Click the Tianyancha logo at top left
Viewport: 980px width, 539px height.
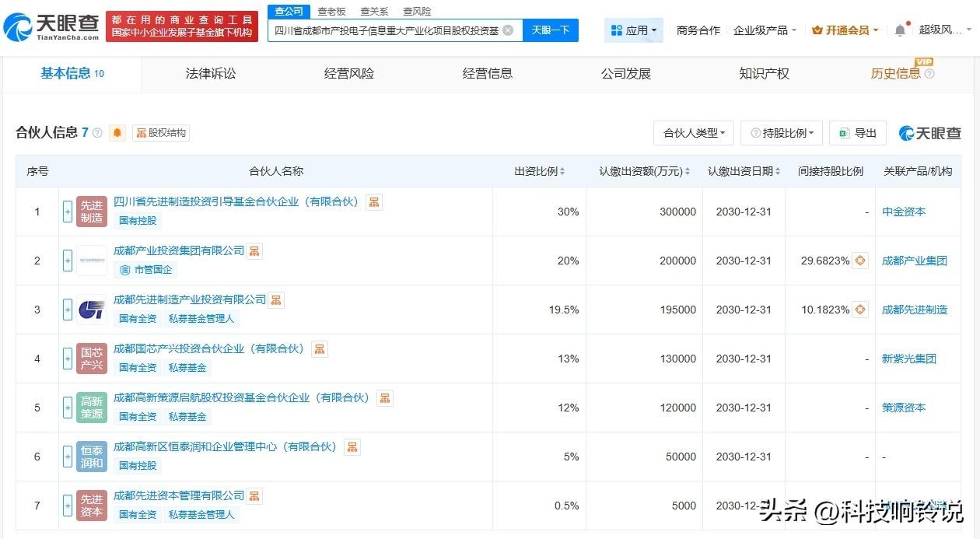coord(51,27)
